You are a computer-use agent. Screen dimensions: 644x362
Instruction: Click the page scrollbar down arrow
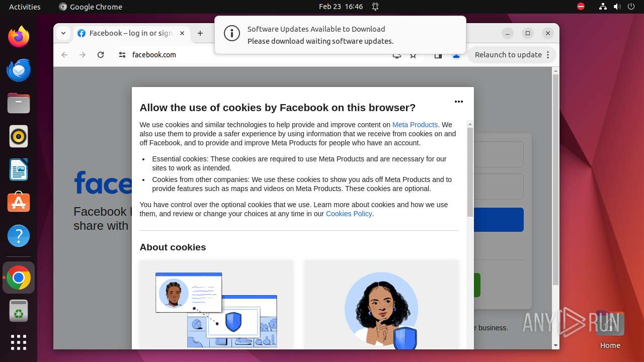pyautogui.click(x=555, y=345)
